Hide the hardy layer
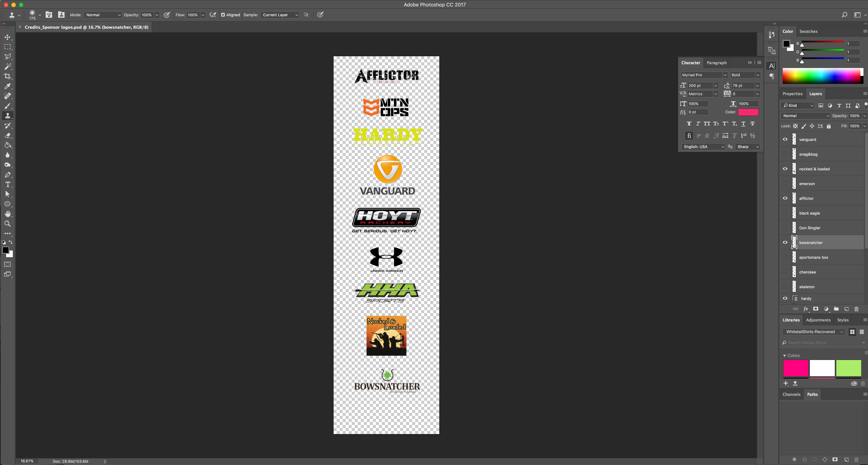 click(785, 298)
